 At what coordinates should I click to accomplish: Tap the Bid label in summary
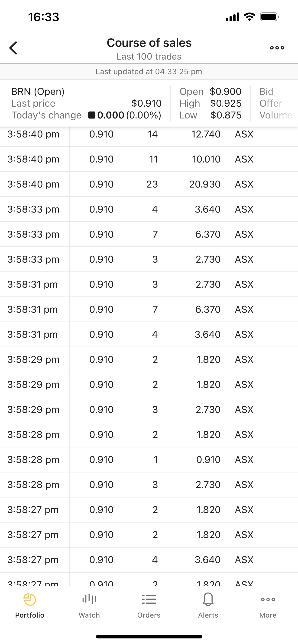pyautogui.click(x=266, y=92)
